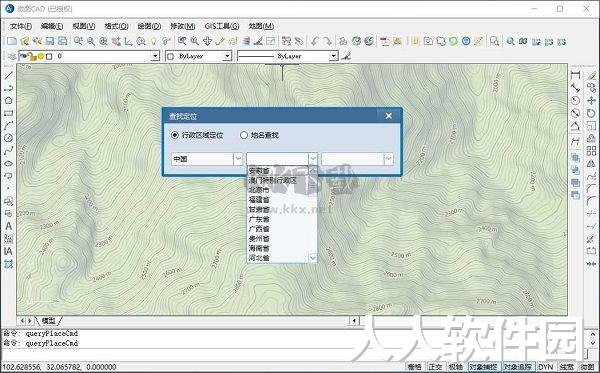Image resolution: width=600 pixels, height=373 pixels.
Task: Click the Save (floppy disk) toolbar icon
Action: click(x=50, y=41)
